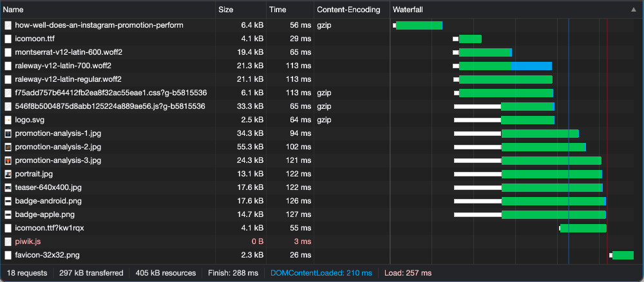Click the blue segment of raleway-v12-latin-700 waterfall bar
The width and height of the screenshot is (644, 282).
tap(531, 66)
